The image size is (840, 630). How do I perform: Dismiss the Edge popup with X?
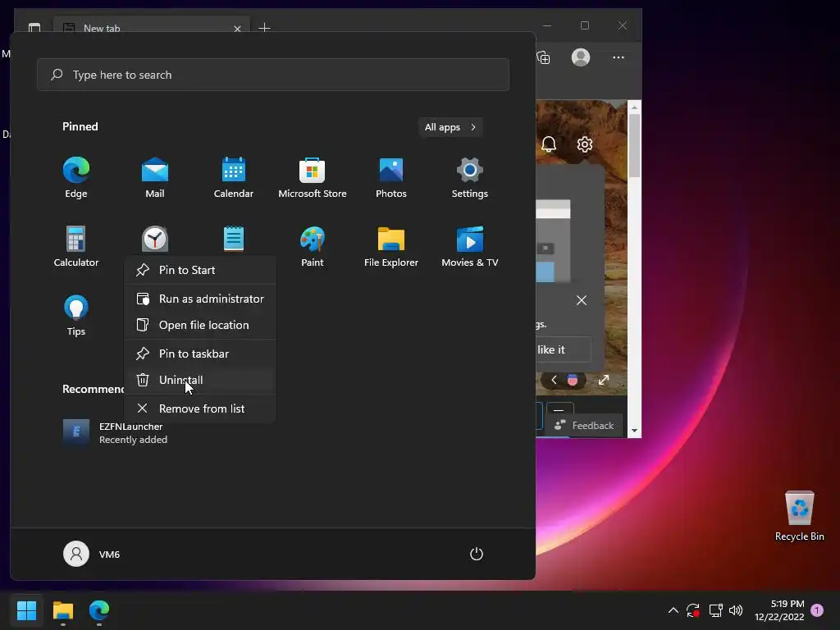(582, 300)
